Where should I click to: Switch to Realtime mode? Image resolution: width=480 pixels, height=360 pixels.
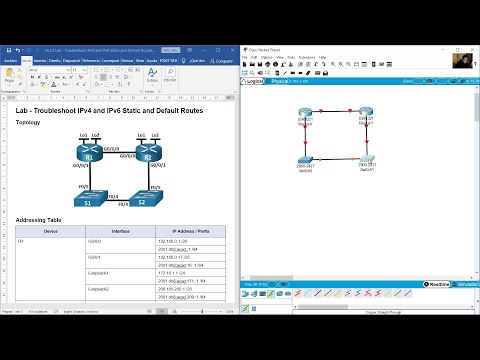coord(436,284)
